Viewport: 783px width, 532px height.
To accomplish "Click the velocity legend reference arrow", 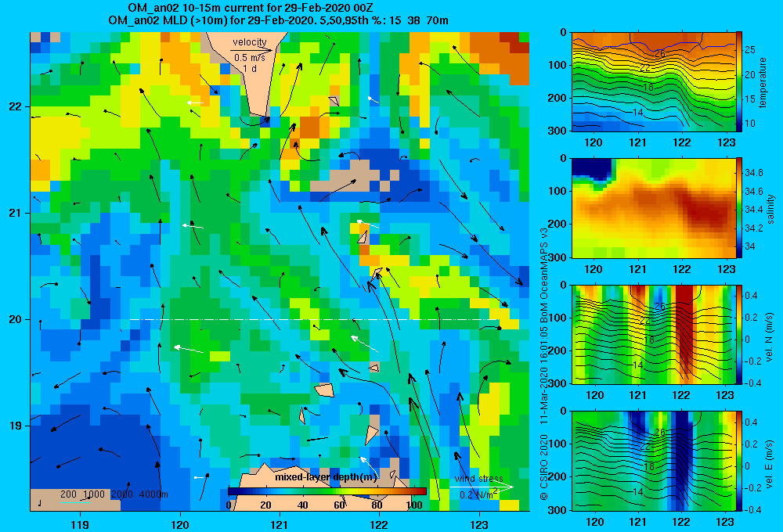I will pyautogui.click(x=251, y=50).
